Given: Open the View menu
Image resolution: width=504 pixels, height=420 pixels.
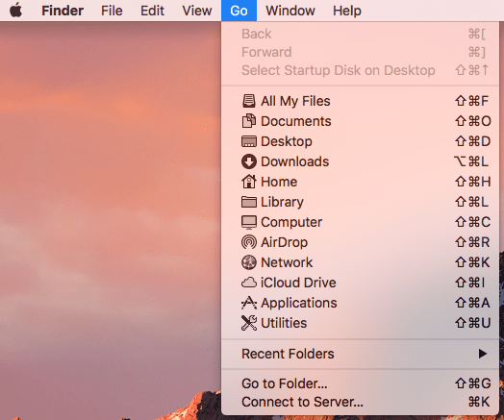Looking at the screenshot, I should [197, 11].
